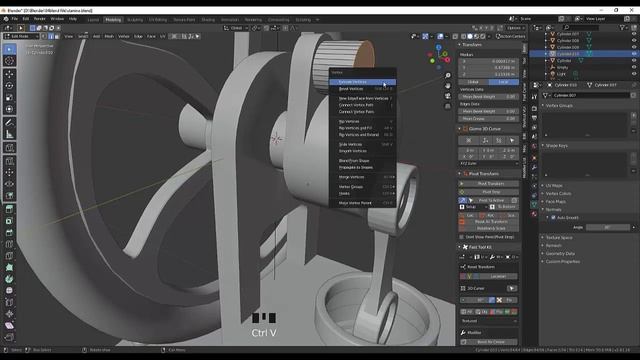This screenshot has width=640, height=360.
Task: Select the Shrink/Fatten tool
Action: 9,314
